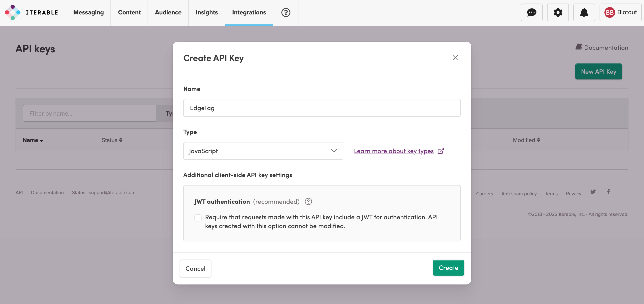Open the Insights menu
Viewport: 644px width, 304px height.
tap(206, 12)
